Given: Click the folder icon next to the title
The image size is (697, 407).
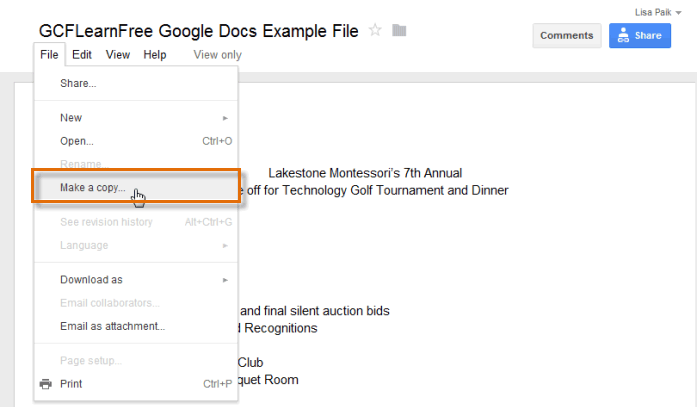Looking at the screenshot, I should [x=399, y=30].
